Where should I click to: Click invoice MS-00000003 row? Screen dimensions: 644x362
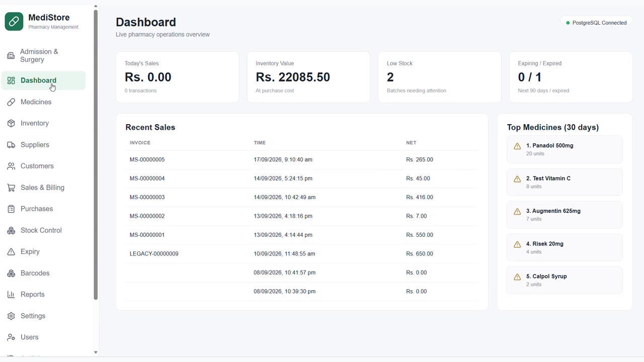(302, 197)
